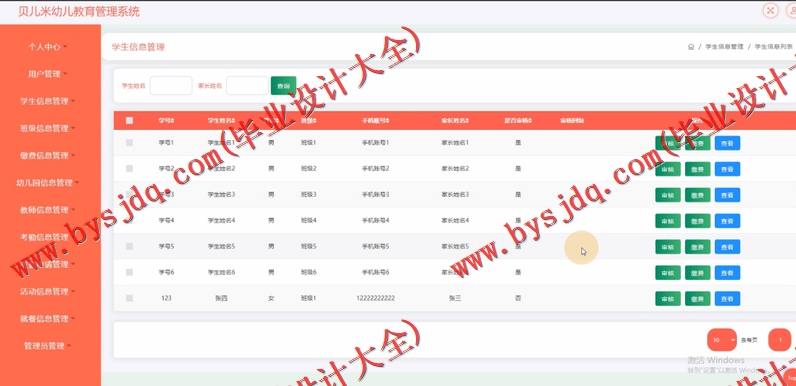Click 家长姓名1 cell
This screenshot has height=386, width=796.
[x=455, y=143]
